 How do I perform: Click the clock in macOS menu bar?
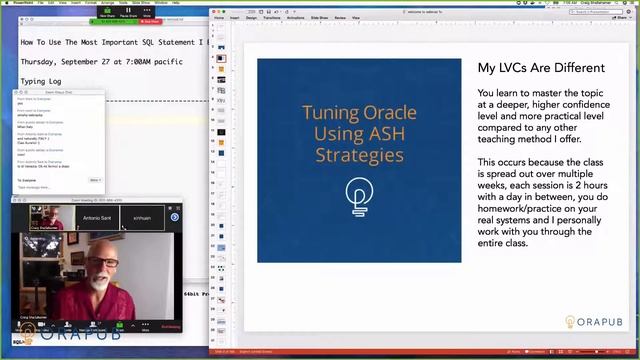(569, 2)
